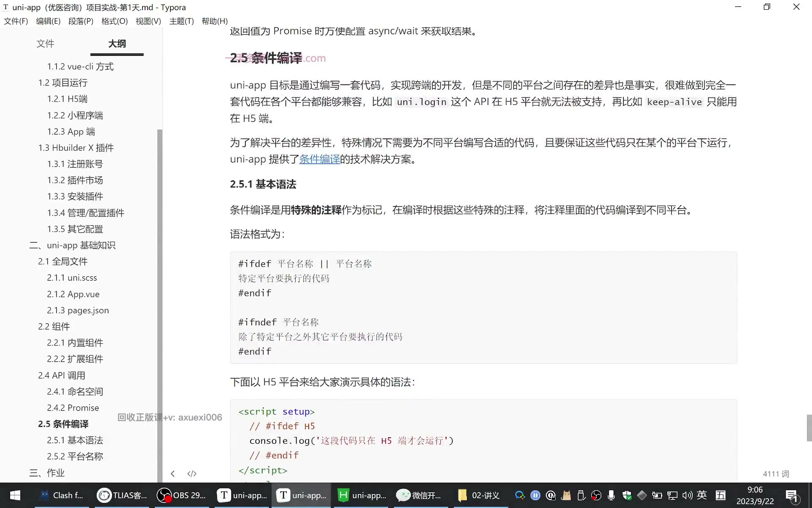Screen dimensions: 812x508
Task: Open Clash taskbar app
Action: pos(62,495)
